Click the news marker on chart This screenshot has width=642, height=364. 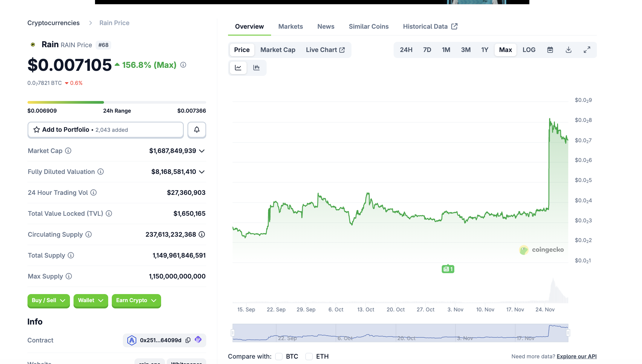click(448, 269)
